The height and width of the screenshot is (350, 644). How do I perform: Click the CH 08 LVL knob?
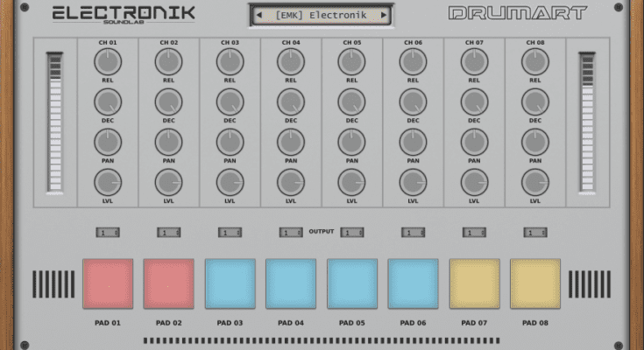535,182
